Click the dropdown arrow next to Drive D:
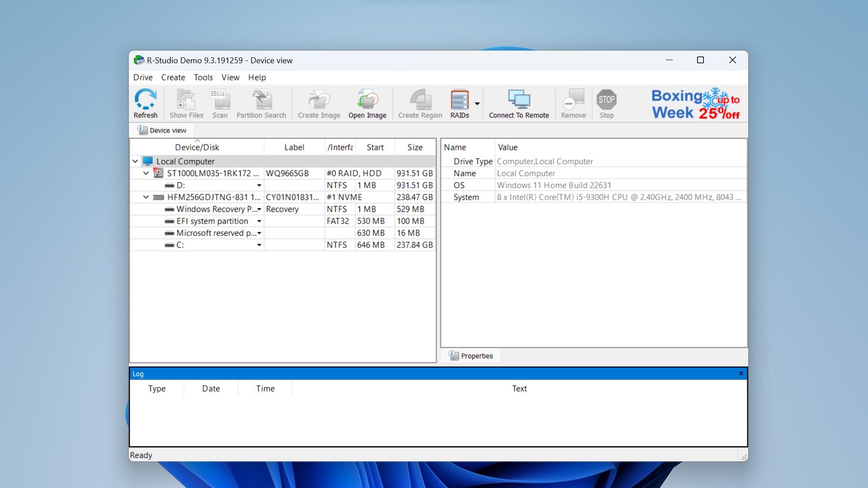The width and height of the screenshot is (868, 488). click(x=259, y=185)
